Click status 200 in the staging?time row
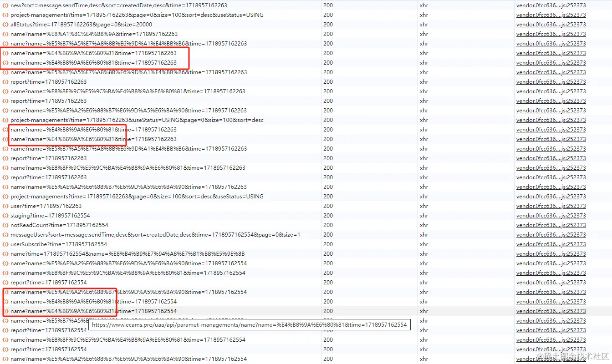 click(328, 216)
